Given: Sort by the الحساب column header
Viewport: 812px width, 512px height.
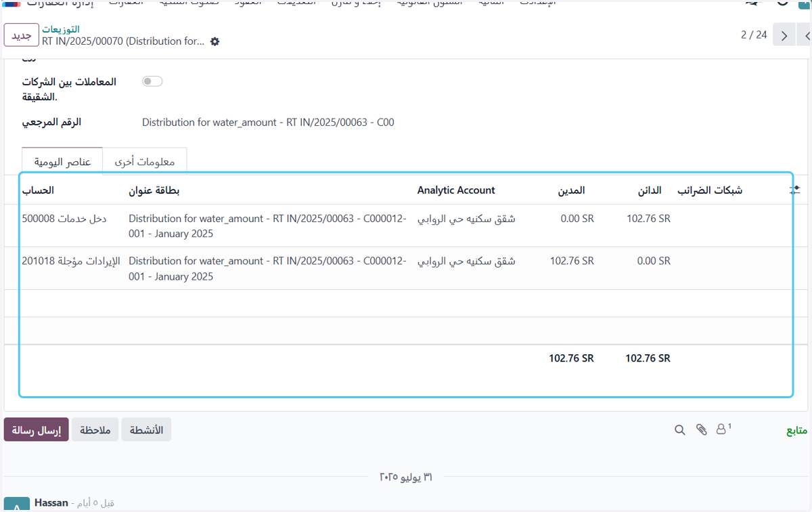Looking at the screenshot, I should [38, 190].
